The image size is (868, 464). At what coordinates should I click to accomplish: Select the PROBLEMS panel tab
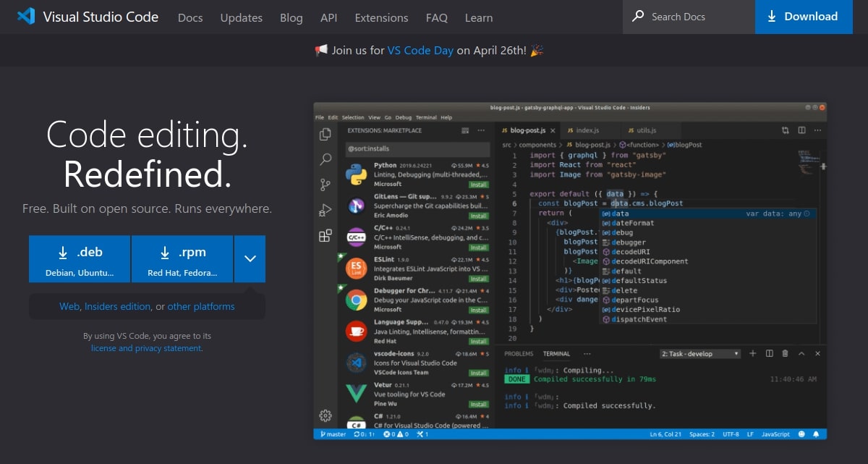pyautogui.click(x=519, y=353)
